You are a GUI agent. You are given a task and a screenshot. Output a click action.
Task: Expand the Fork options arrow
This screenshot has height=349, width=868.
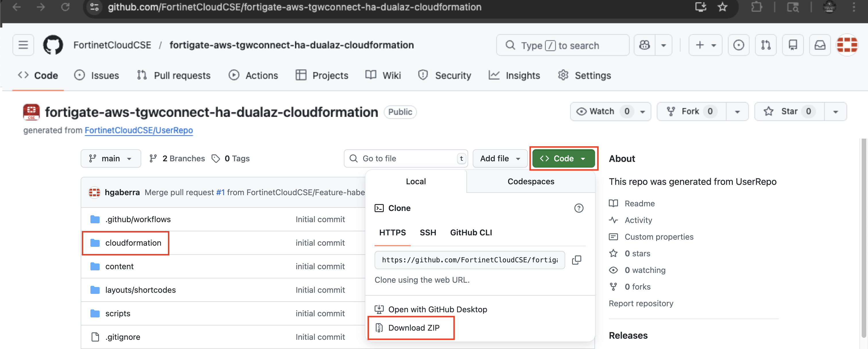click(737, 112)
